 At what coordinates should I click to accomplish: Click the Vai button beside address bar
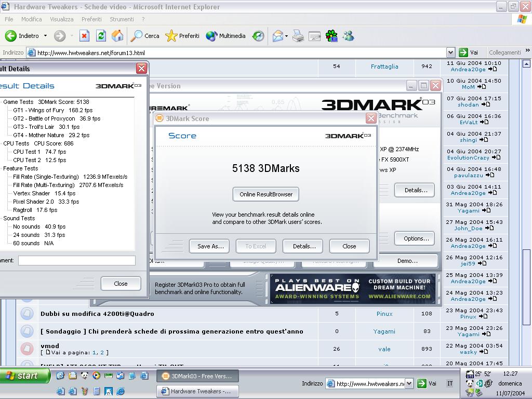pos(469,52)
